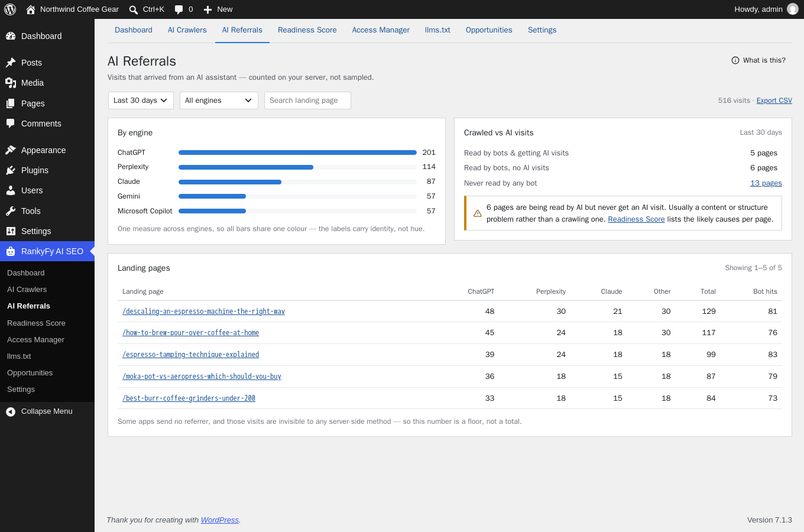Click the Users person icon
This screenshot has height=532, width=804.
click(x=11, y=190)
